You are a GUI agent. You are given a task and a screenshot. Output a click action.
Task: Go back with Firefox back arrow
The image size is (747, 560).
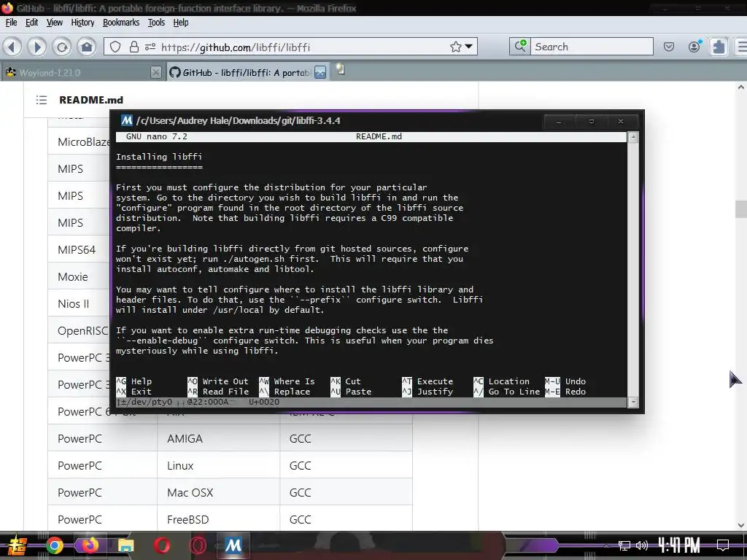pos(12,47)
